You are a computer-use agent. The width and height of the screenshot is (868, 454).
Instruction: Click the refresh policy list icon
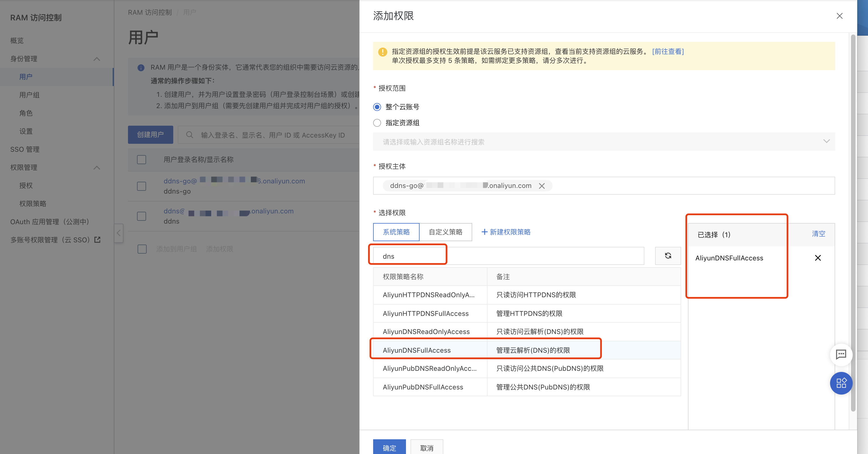[668, 256]
